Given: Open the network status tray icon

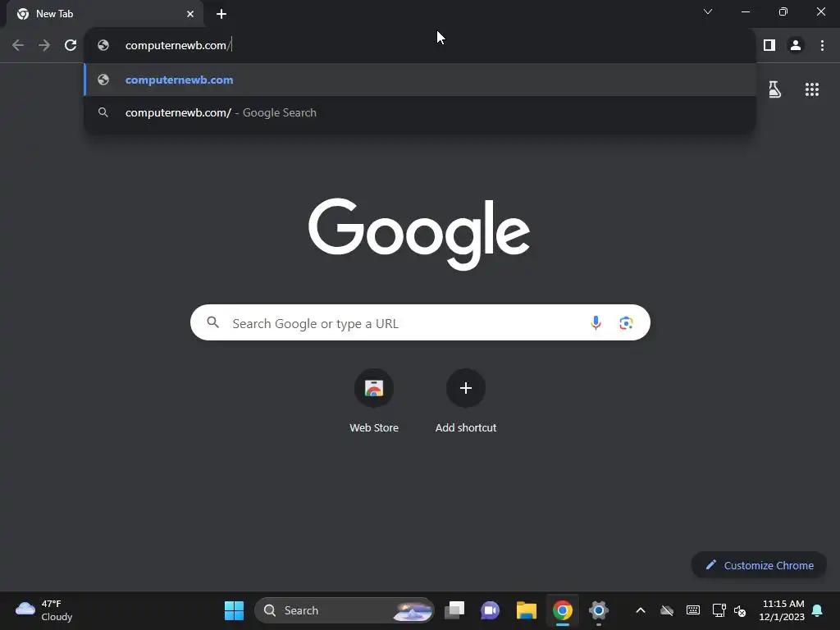Looking at the screenshot, I should (x=719, y=610).
